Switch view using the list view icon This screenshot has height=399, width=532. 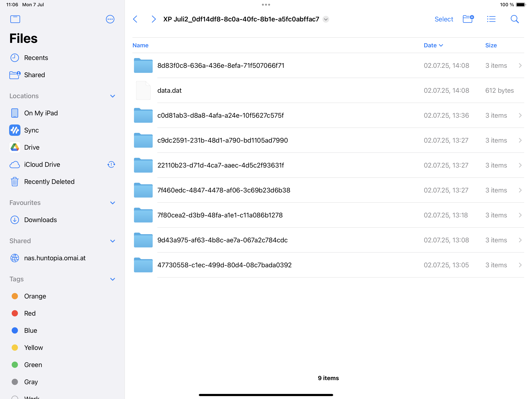click(x=491, y=19)
